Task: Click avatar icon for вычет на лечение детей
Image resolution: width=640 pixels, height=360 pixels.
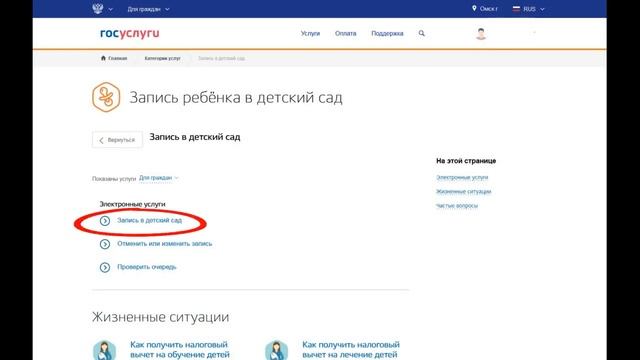Action: pyautogui.click(x=276, y=350)
